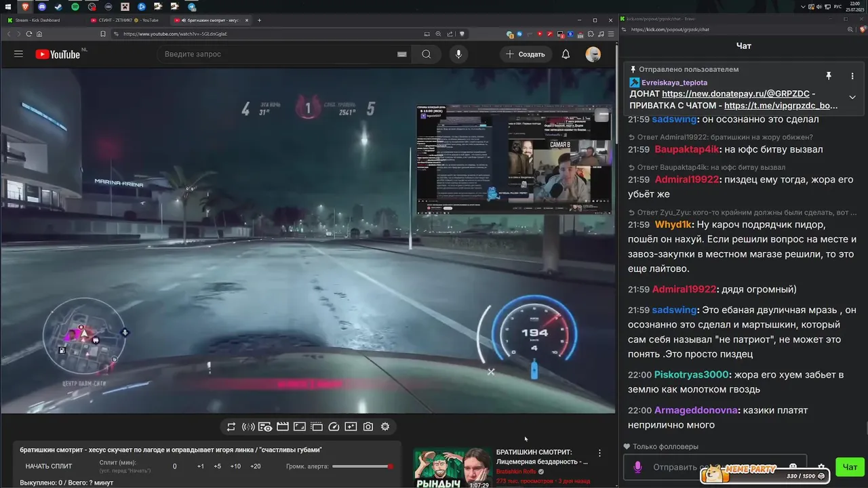Open options menu for recommended Братишкин video
The width and height of the screenshot is (868, 488).
(599, 453)
